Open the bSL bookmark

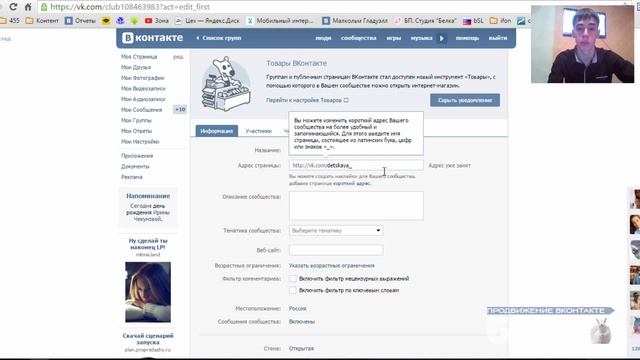[473, 20]
